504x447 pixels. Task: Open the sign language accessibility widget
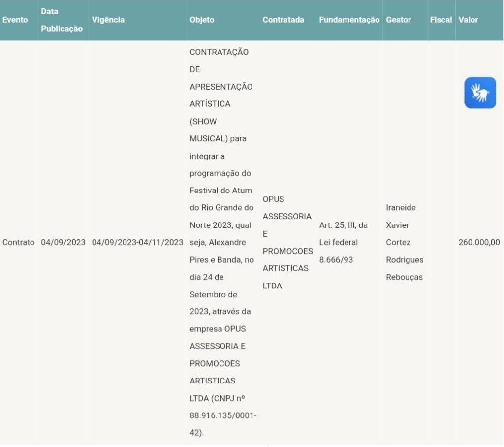(x=480, y=93)
